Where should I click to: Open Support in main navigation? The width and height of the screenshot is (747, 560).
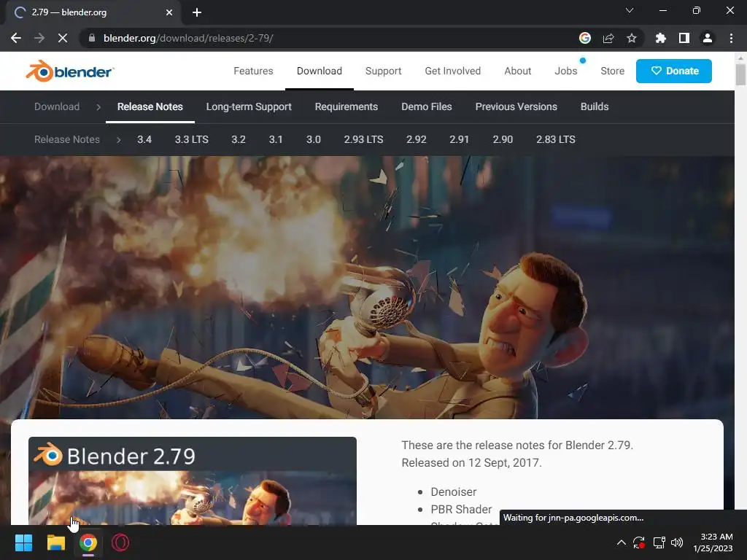(x=384, y=71)
